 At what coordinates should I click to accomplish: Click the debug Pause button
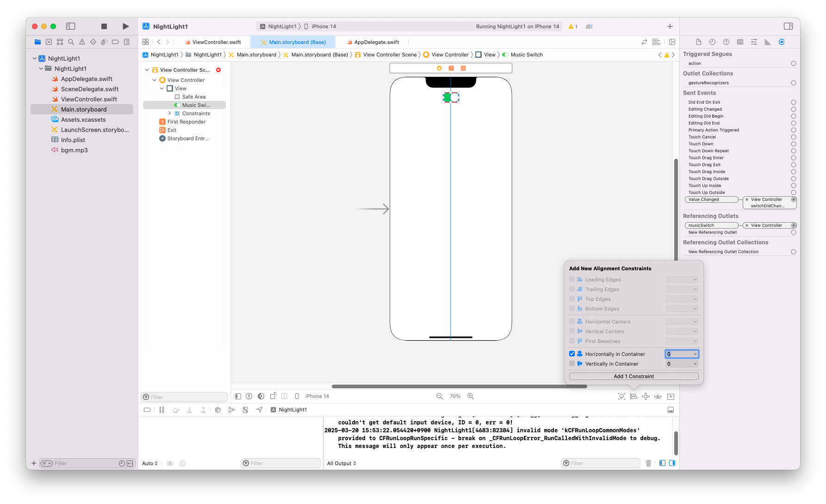pos(161,410)
